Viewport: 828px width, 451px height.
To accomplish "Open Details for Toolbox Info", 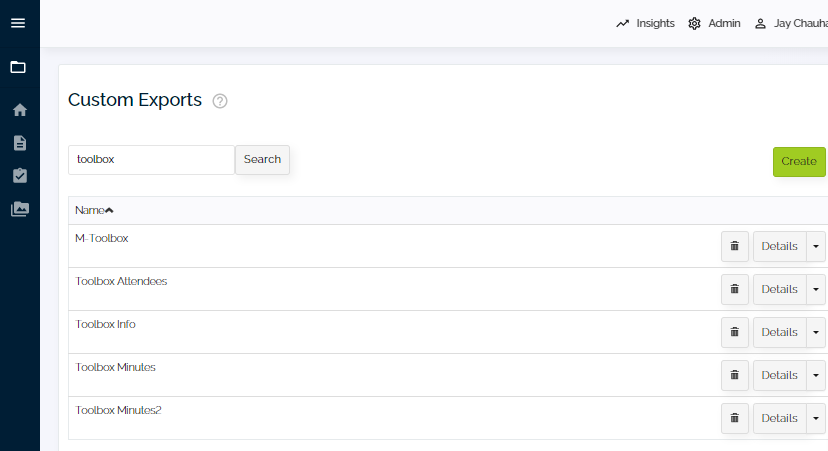I will click(779, 332).
